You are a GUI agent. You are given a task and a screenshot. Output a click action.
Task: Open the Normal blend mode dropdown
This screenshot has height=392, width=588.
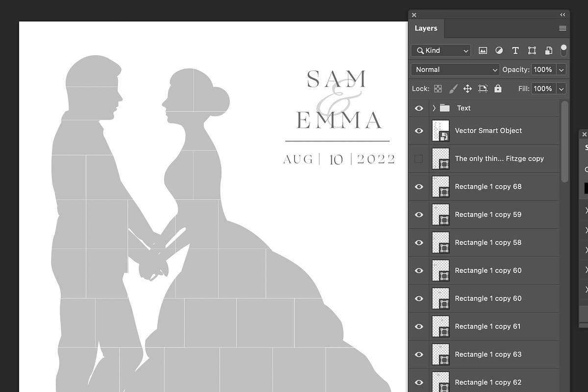pyautogui.click(x=455, y=70)
